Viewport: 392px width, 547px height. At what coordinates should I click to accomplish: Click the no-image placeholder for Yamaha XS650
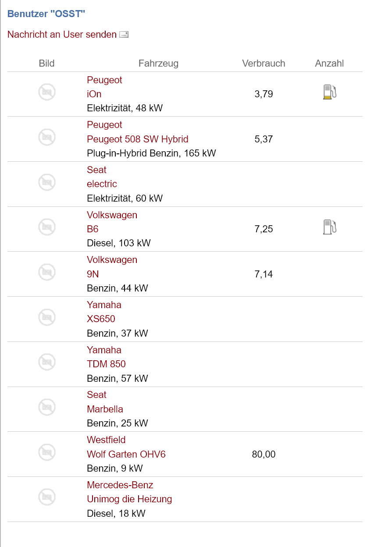click(x=47, y=317)
